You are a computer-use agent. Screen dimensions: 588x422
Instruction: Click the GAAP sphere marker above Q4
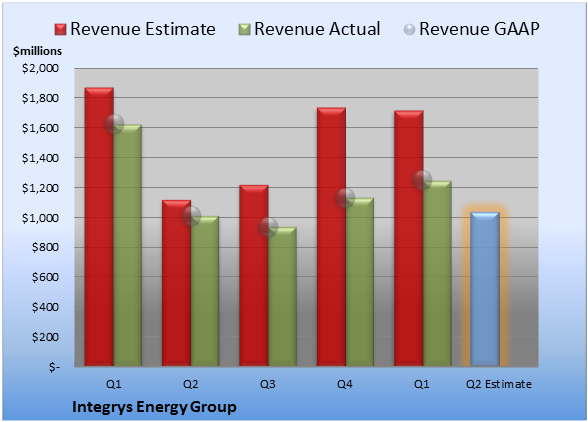[345, 198]
